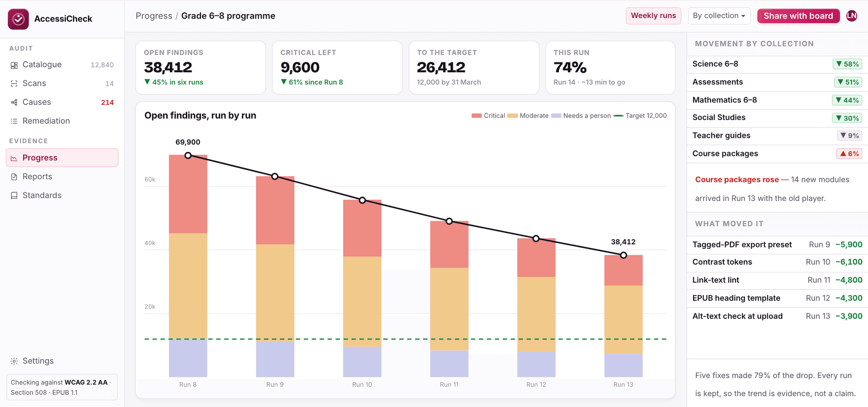Click the Teacher guides 9% badge
Viewport: 868px width, 407px height.
[849, 136]
